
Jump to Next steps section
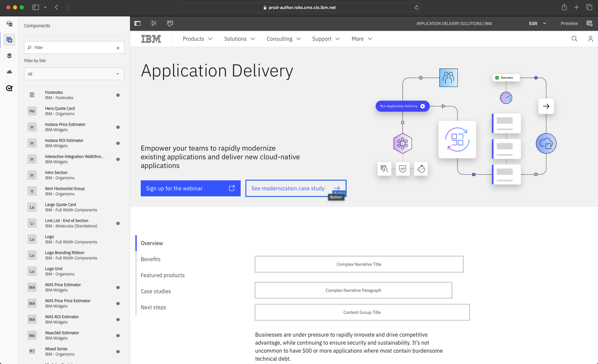(153, 307)
